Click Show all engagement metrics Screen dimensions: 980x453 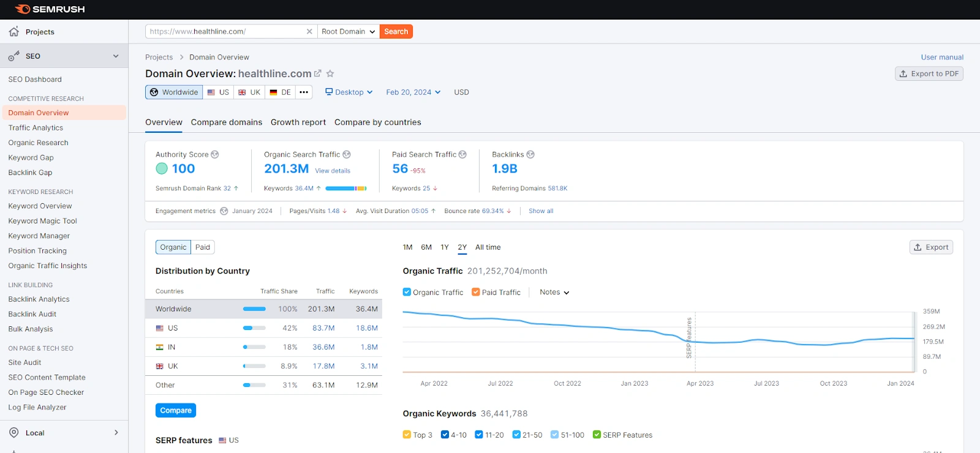541,211
